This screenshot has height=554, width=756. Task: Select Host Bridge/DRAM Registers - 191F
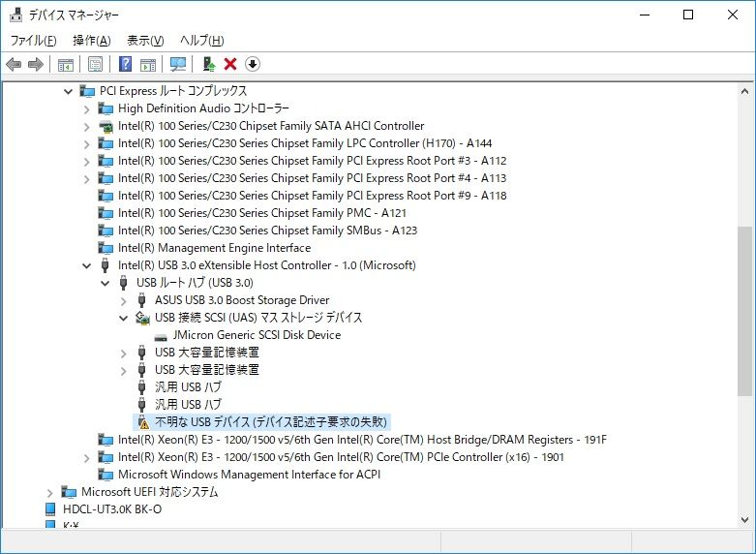362,439
